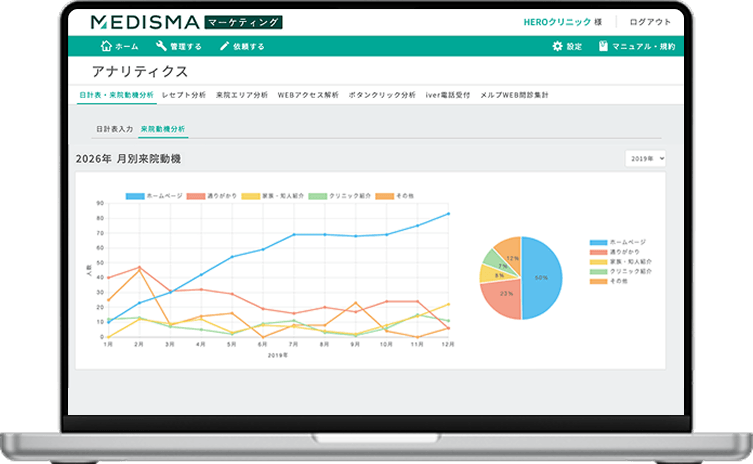Click the 10月 x-axis label
The image size is (753, 464).
386,344
